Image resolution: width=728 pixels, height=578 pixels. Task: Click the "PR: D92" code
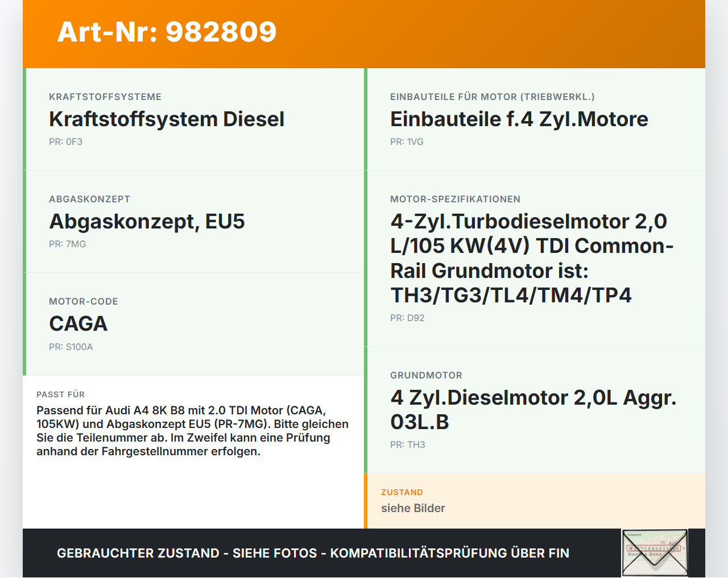[x=407, y=318]
